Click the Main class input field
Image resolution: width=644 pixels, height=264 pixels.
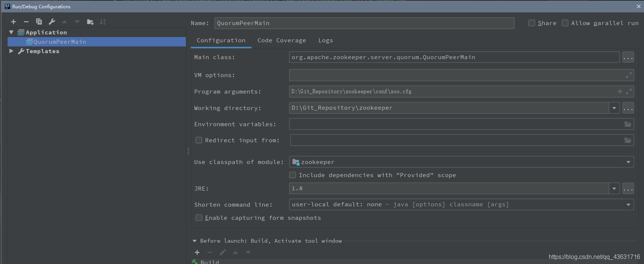coord(454,57)
